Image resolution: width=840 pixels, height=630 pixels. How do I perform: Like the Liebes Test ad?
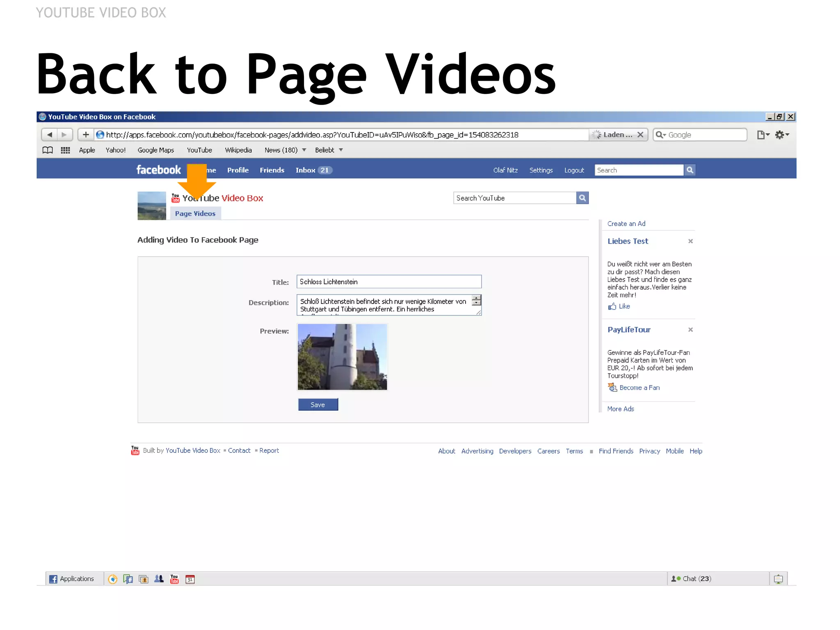619,306
